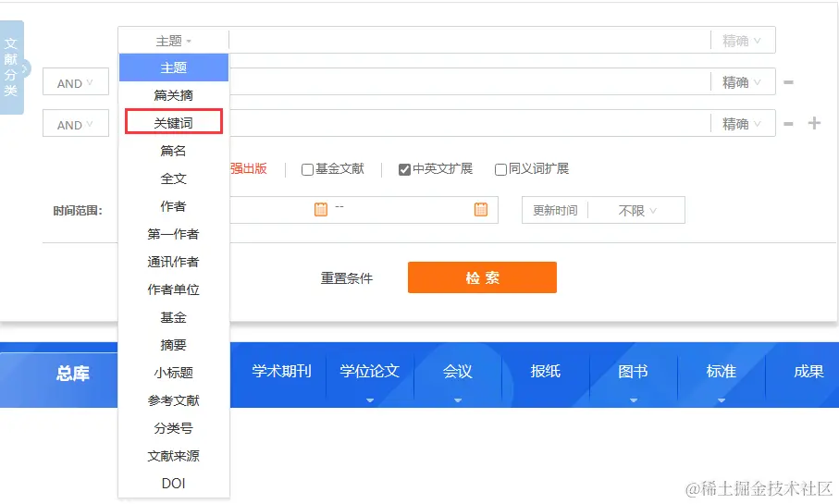Open the end date calendar icon

click(x=481, y=209)
